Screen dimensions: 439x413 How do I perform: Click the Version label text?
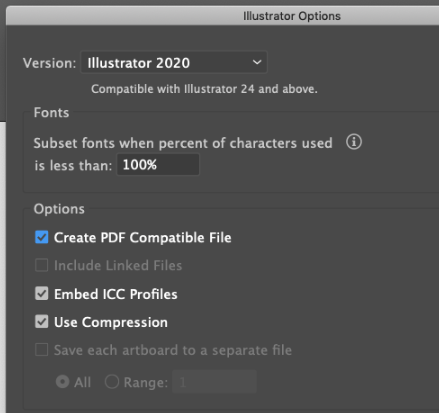(50, 63)
